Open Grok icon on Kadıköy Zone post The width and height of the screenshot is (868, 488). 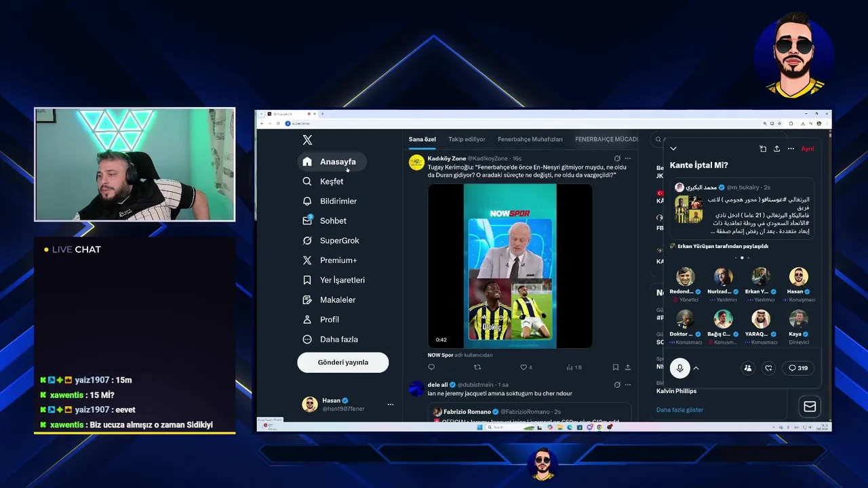(x=617, y=159)
